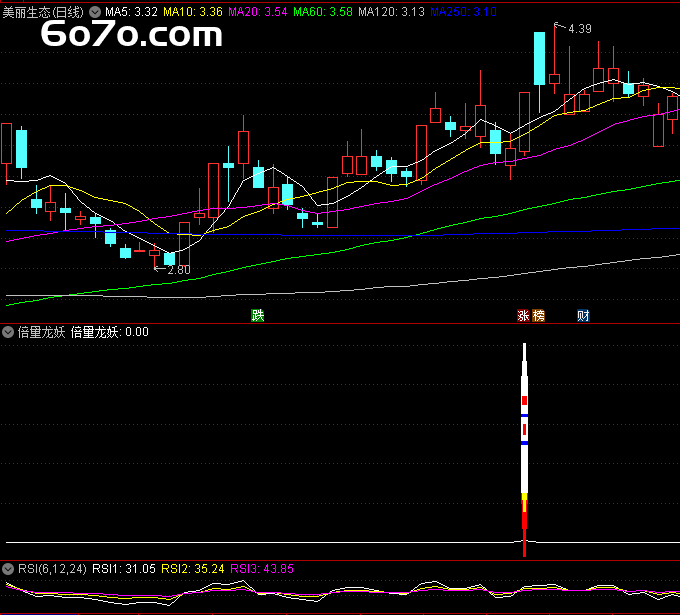680x615 pixels.
Task: Click the 4.39 high price annotation
Action: pyautogui.click(x=580, y=29)
